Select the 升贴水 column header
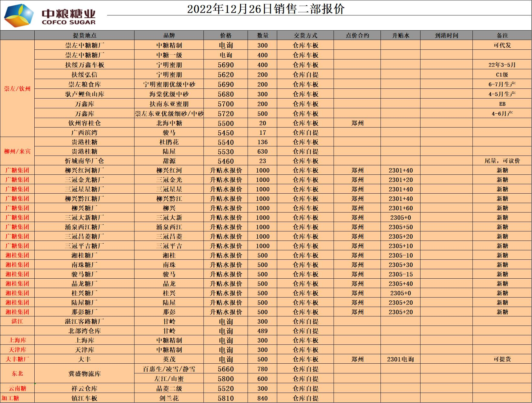 click(400, 36)
